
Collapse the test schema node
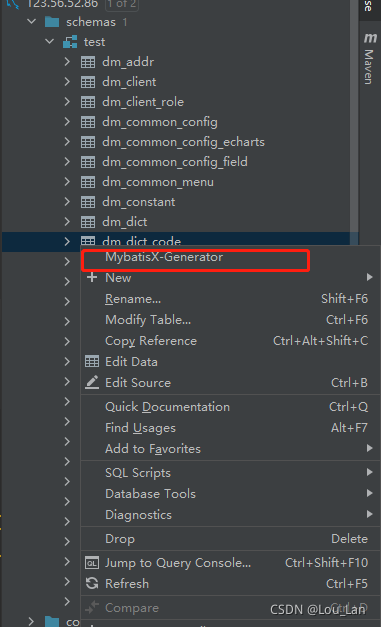50,41
